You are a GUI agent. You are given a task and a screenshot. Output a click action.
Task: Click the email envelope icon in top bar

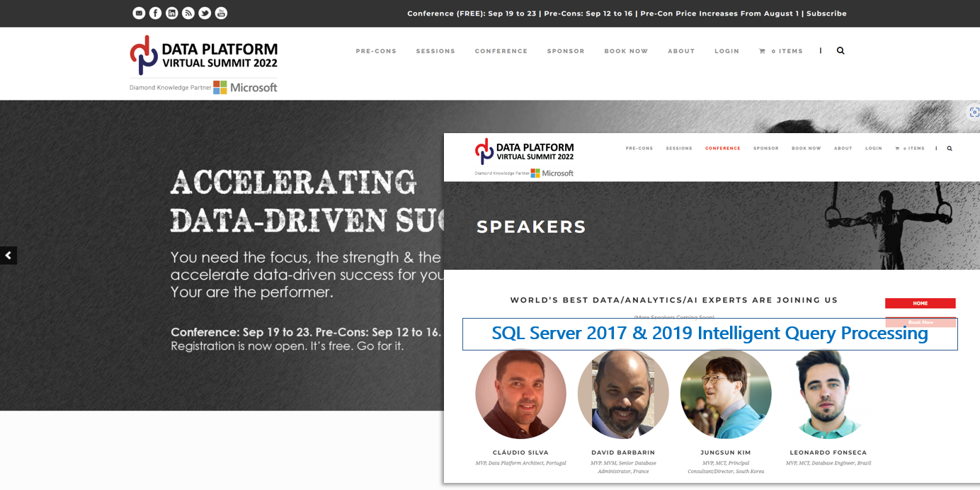(139, 13)
